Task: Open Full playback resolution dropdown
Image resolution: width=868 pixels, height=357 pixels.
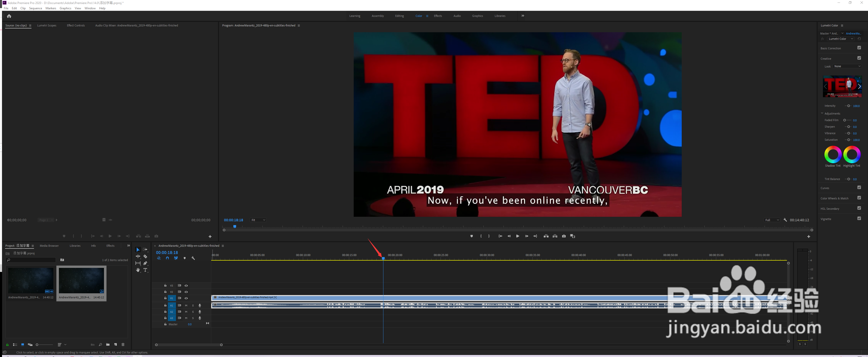Action: tap(772, 220)
